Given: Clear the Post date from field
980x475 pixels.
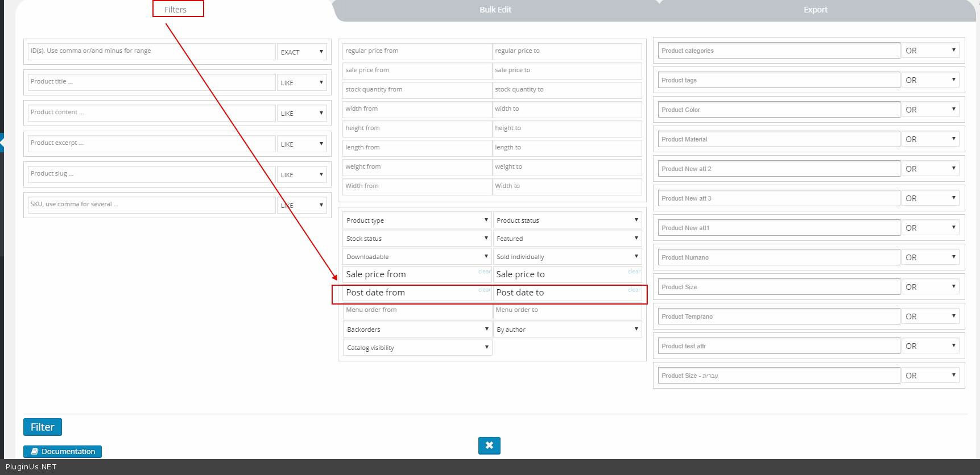Looking at the screenshot, I should point(485,290).
